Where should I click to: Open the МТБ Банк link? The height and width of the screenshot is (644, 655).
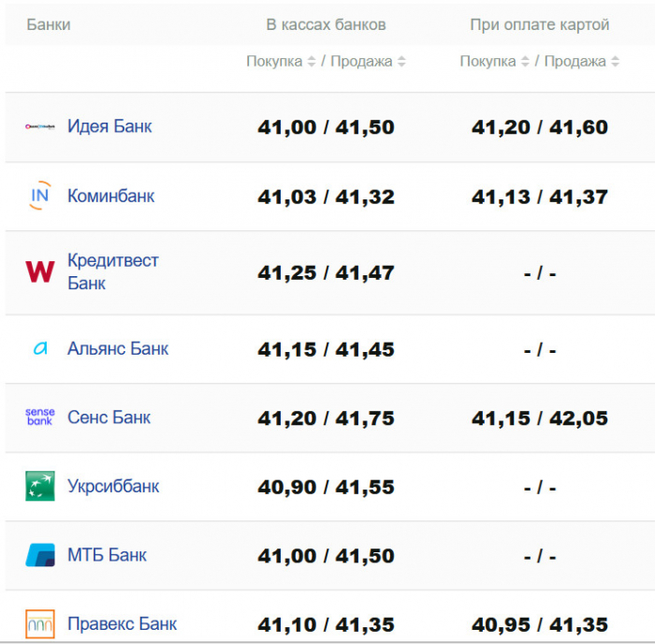[107, 555]
